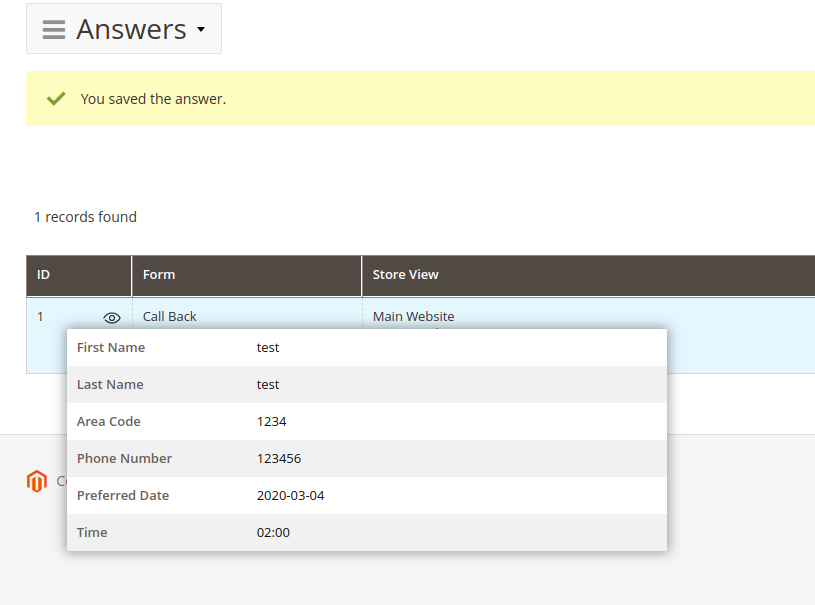
Task: Click the "You saved the answer" message
Action: (x=153, y=99)
